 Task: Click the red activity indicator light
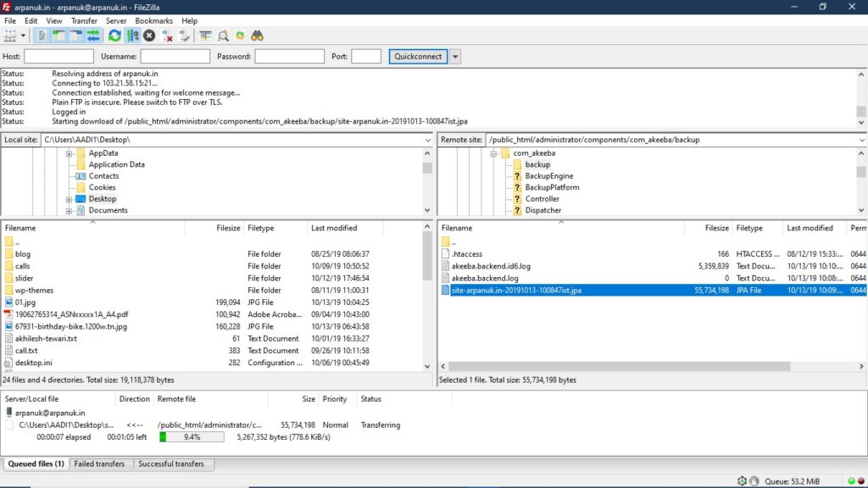861,481
